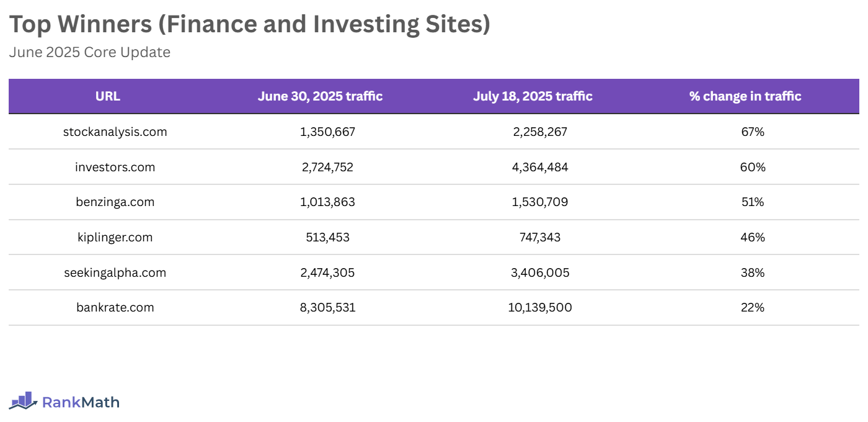Select the value 1,350,667

tap(327, 132)
